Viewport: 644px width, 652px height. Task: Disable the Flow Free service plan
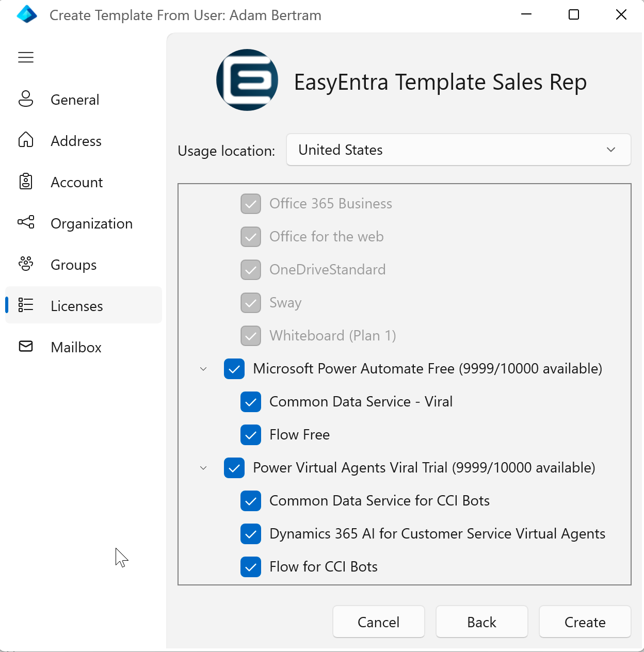click(251, 435)
